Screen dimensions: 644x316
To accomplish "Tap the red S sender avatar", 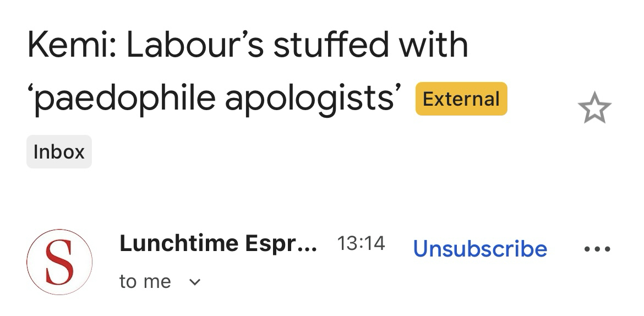I will (59, 262).
